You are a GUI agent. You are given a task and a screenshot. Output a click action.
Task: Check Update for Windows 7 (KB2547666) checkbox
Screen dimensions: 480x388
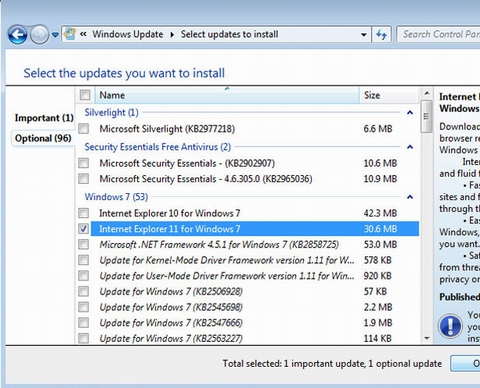point(83,323)
